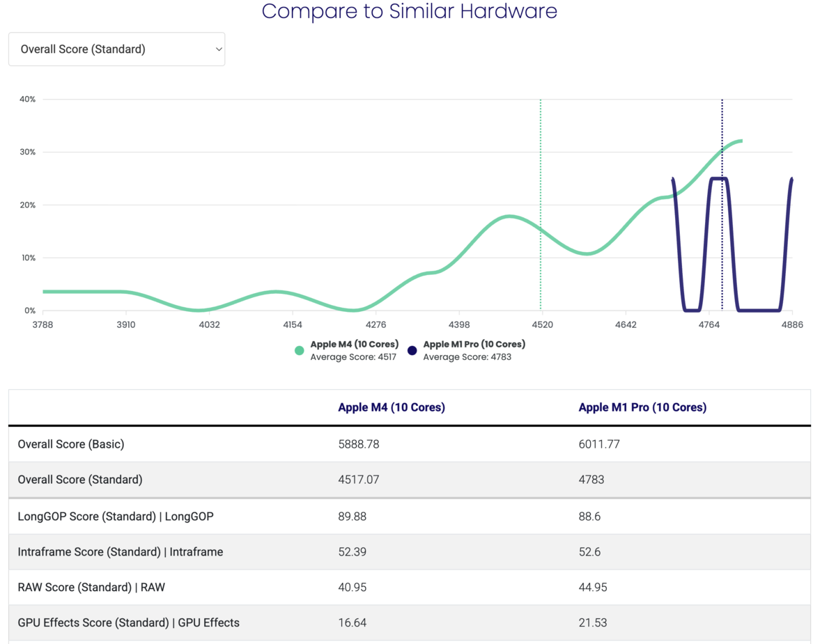Click the Compare to Similar Hardware heading
This screenshot has height=644, width=836.
click(x=410, y=11)
